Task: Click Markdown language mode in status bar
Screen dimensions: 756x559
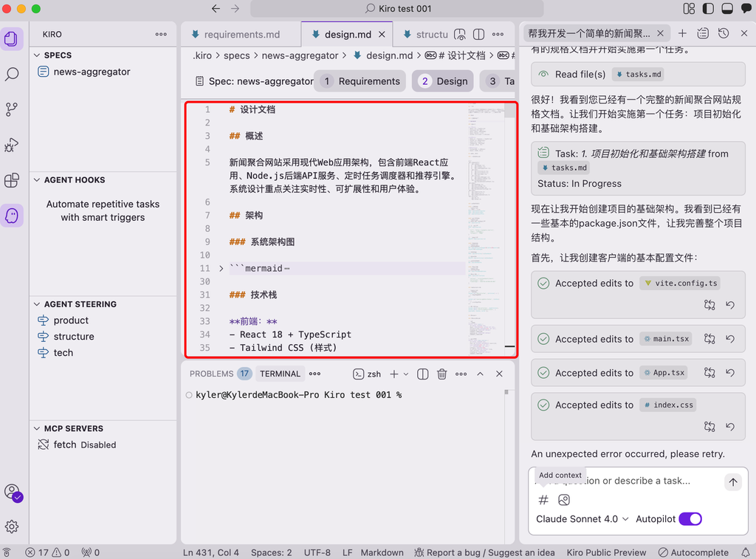Action: coord(382,552)
